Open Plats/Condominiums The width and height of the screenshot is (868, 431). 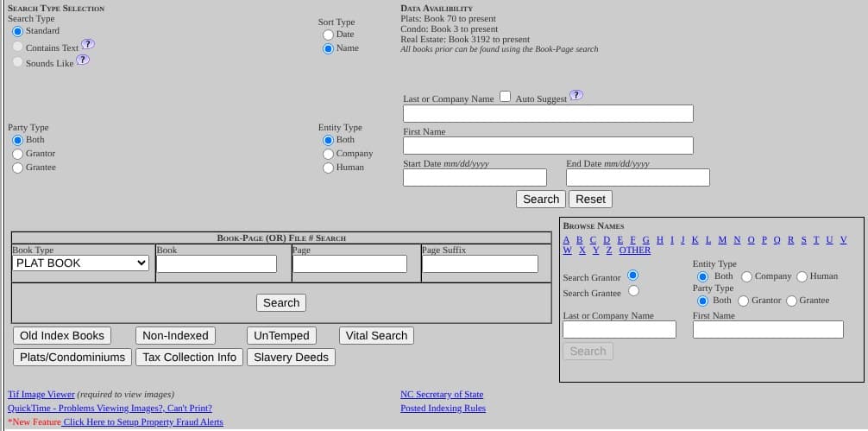coord(72,358)
